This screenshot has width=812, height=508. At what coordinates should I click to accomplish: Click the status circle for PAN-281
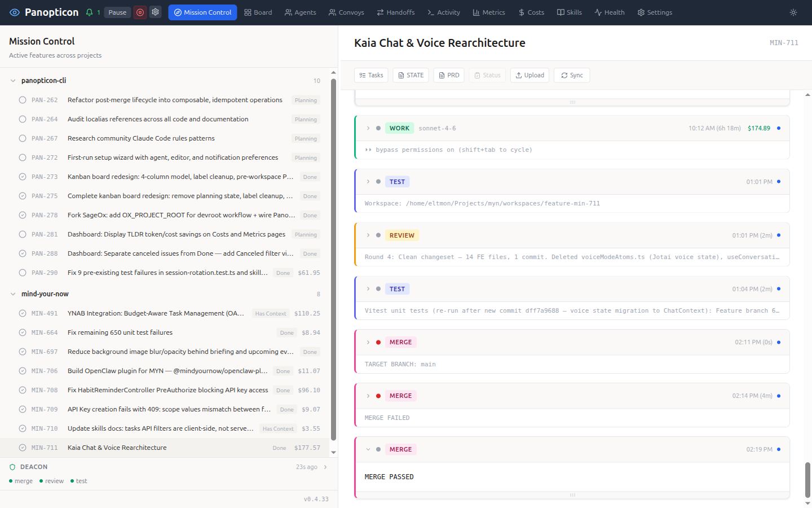[23, 234]
